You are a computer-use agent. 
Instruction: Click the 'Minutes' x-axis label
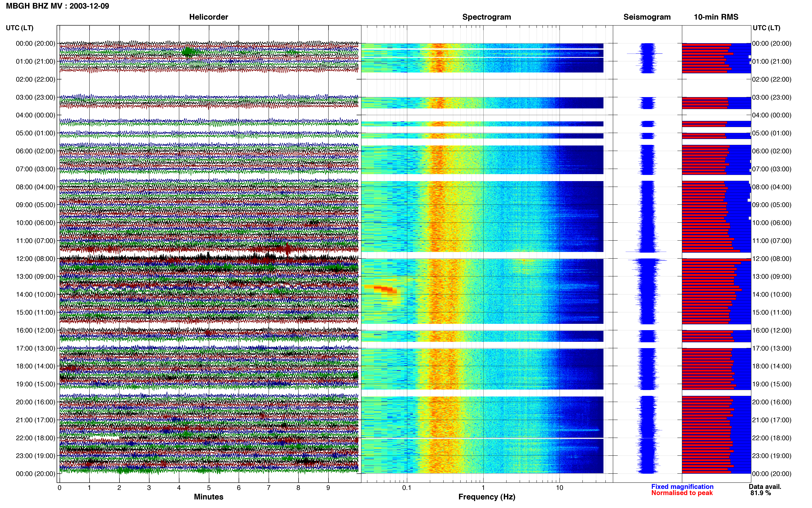click(x=209, y=497)
